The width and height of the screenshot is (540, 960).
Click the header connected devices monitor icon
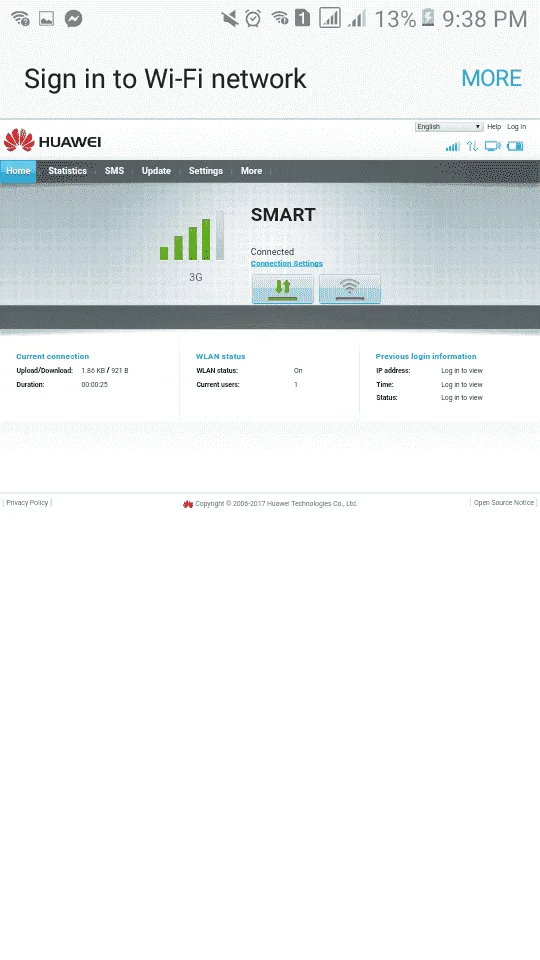pos(492,146)
